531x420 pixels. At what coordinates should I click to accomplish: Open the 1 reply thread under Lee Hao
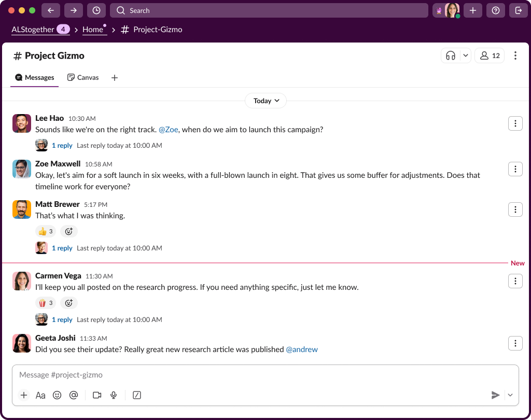(x=62, y=145)
